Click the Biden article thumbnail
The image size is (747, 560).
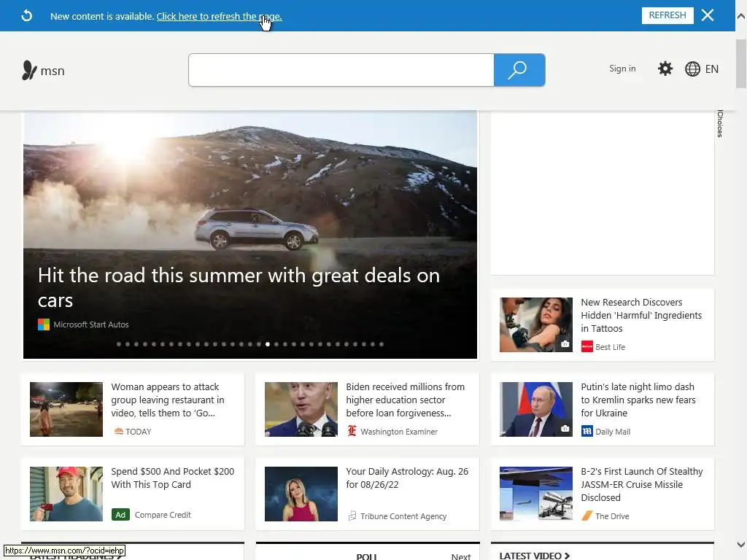[301, 409]
